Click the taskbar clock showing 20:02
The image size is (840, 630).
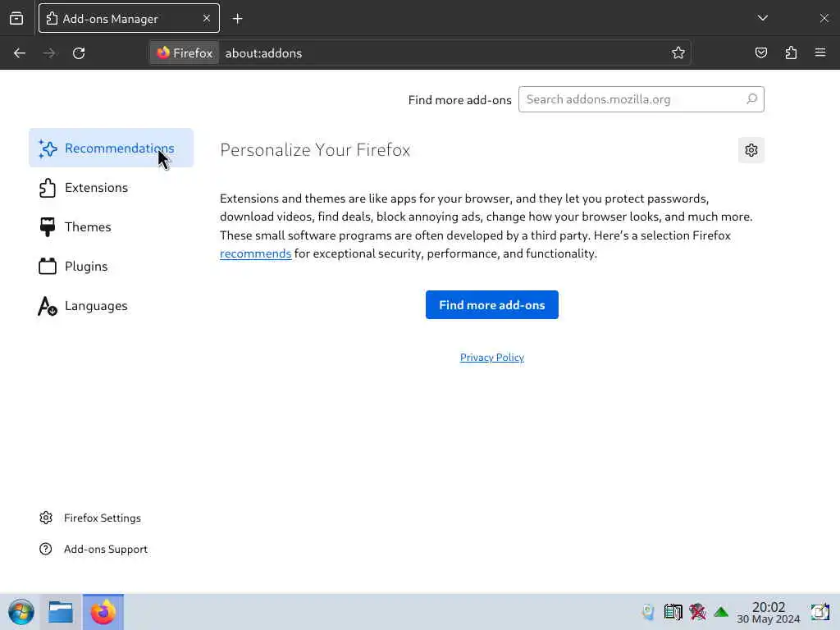[768, 612]
